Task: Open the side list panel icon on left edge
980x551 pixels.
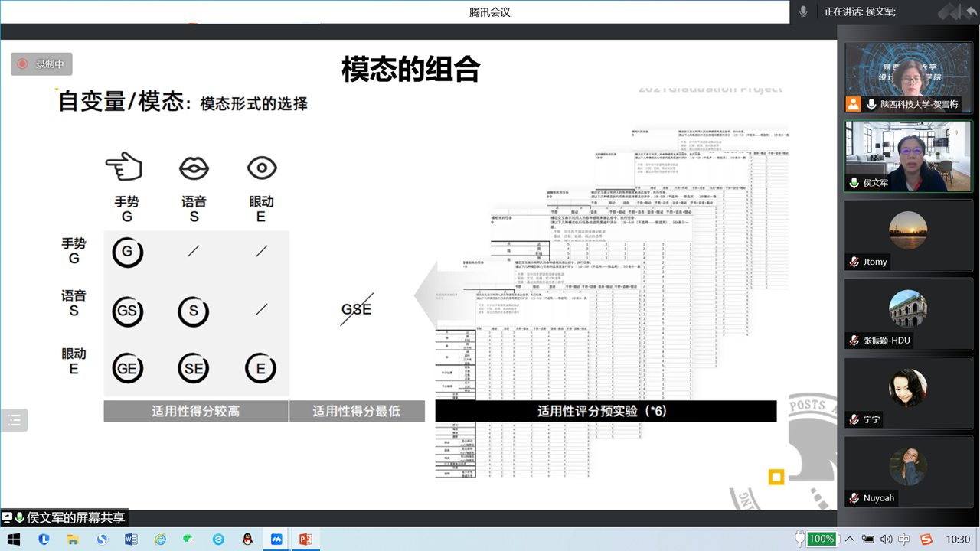Action: point(14,419)
